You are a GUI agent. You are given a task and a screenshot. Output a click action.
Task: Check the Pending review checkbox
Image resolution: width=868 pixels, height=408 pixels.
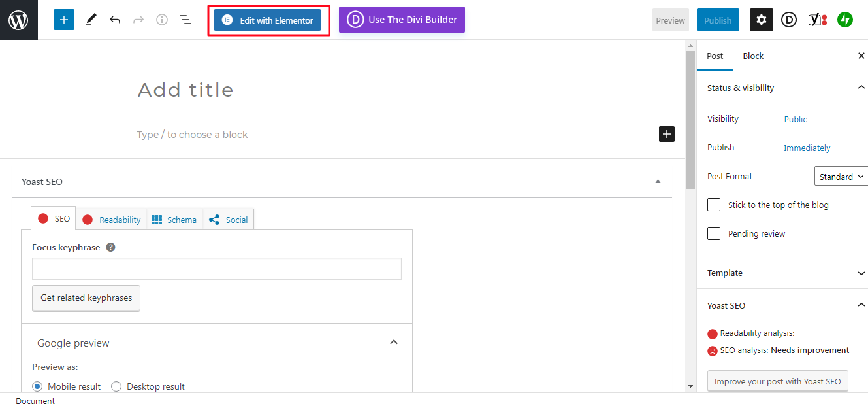[x=713, y=233]
